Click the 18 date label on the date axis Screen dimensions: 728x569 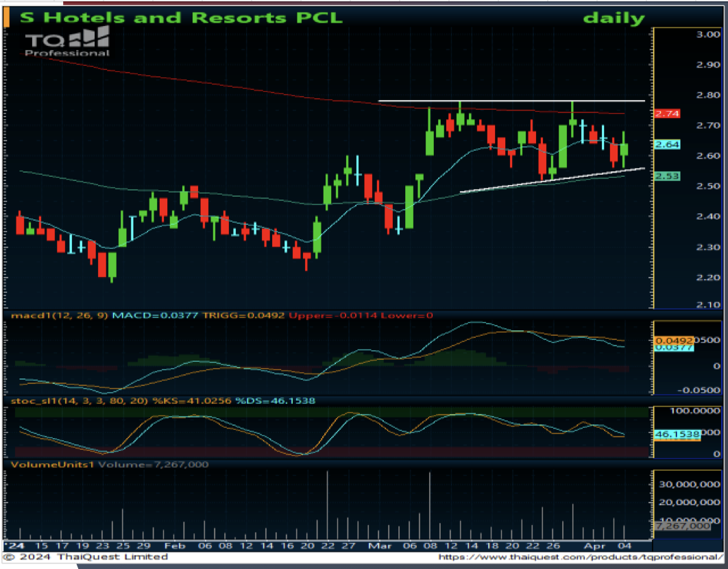[492, 545]
